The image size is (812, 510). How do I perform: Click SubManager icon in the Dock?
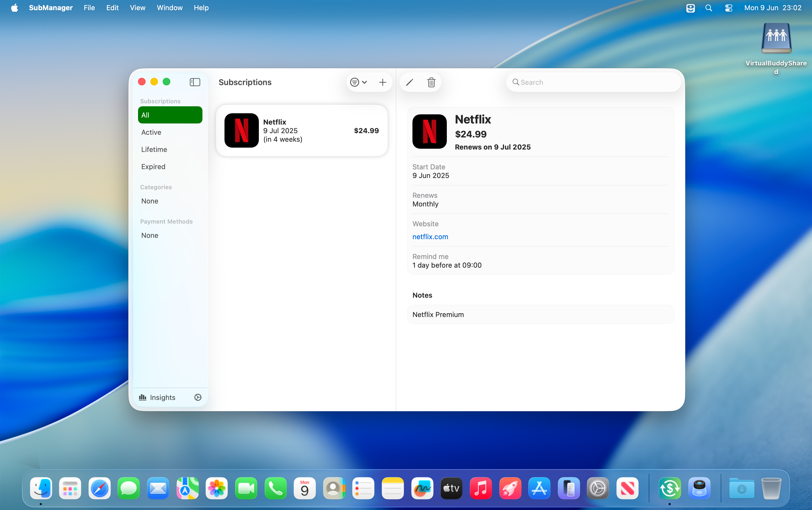(670, 488)
